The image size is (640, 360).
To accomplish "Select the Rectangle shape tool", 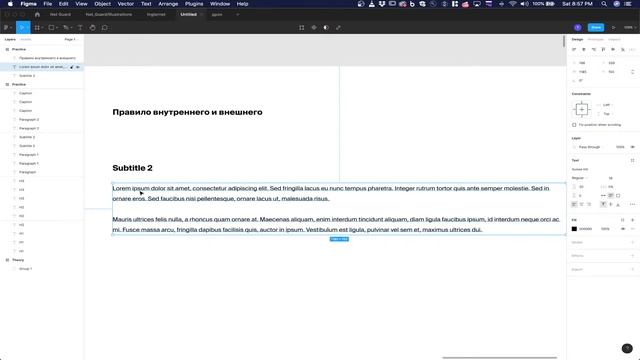I will pos(51,27).
